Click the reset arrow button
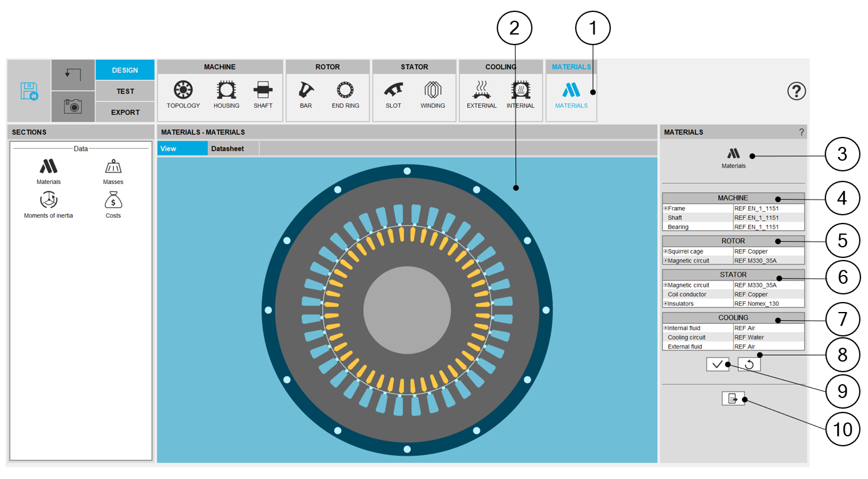Screen dimensions: 868x479 click(749, 364)
